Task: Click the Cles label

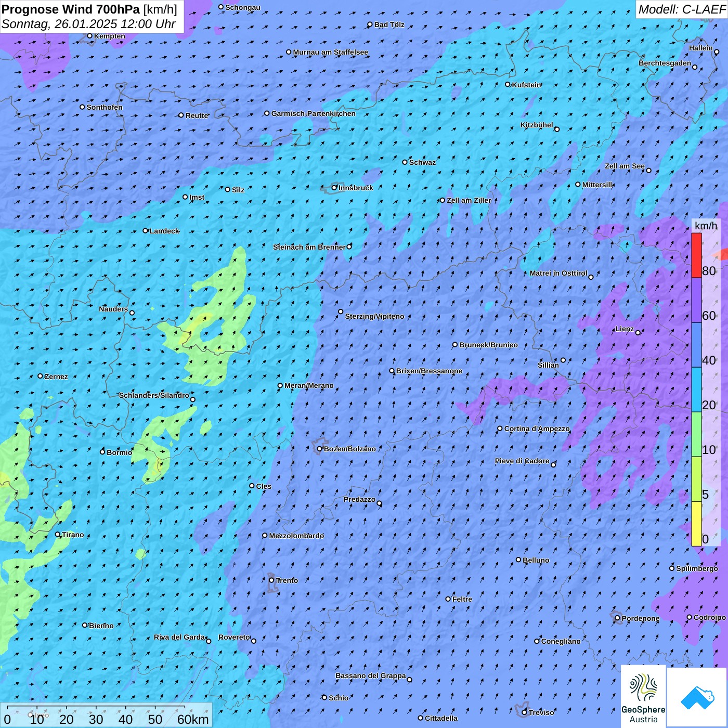Action: tap(264, 486)
